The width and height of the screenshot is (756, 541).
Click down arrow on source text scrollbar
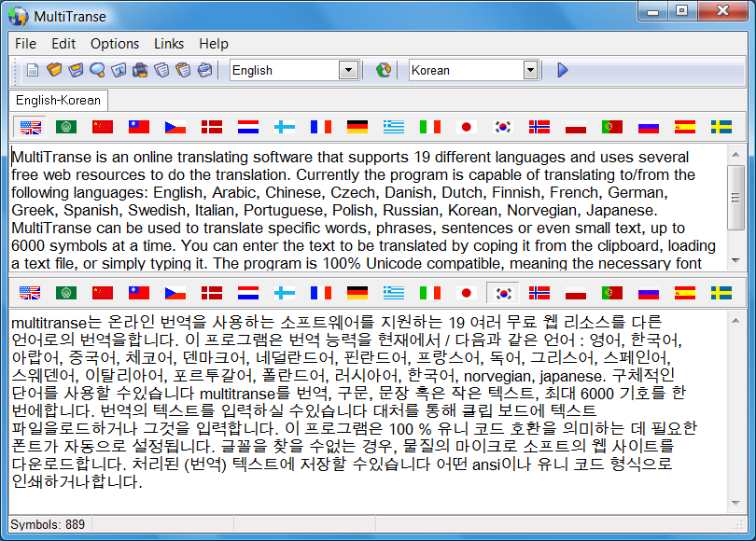pyautogui.click(x=735, y=267)
